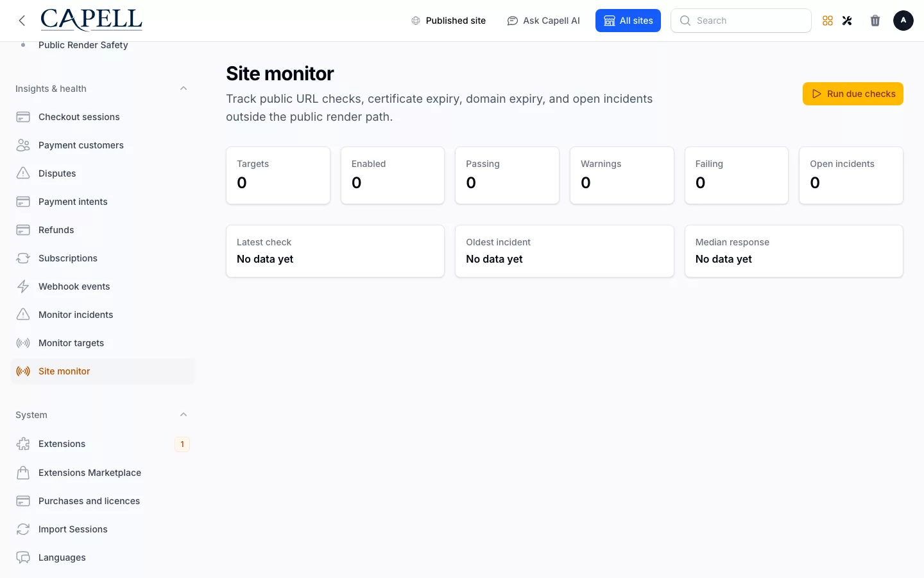
Task: Click the Disputes warning triangle icon
Action: tap(23, 173)
